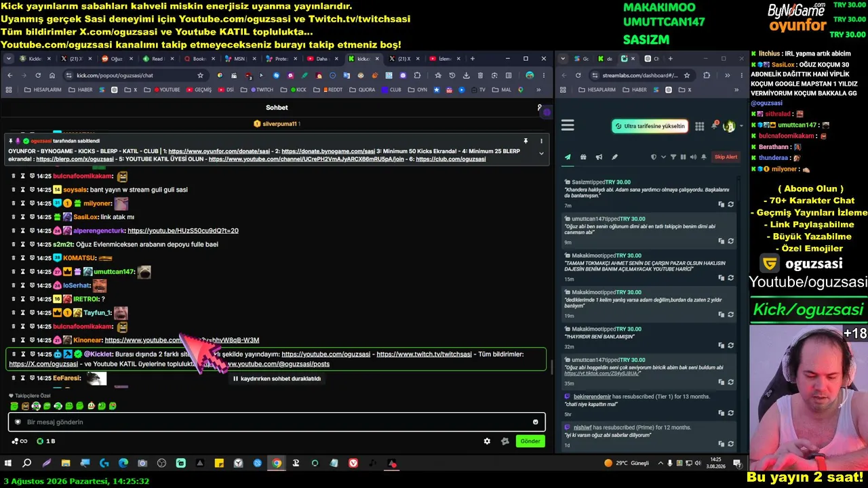The height and width of the screenshot is (488, 868).
Task: Click Ultra tarifesine yükseltin button
Action: coord(650,126)
